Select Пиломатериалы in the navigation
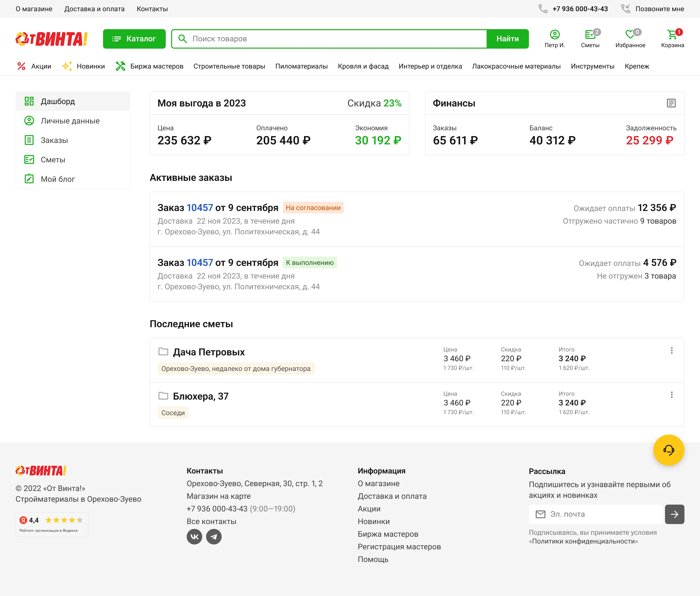 [x=302, y=66]
